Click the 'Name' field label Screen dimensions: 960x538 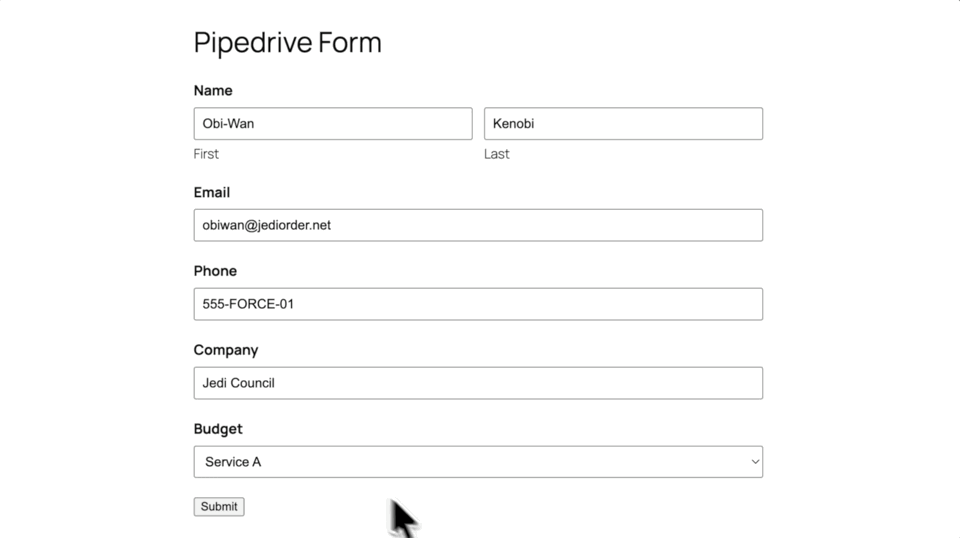213,91
